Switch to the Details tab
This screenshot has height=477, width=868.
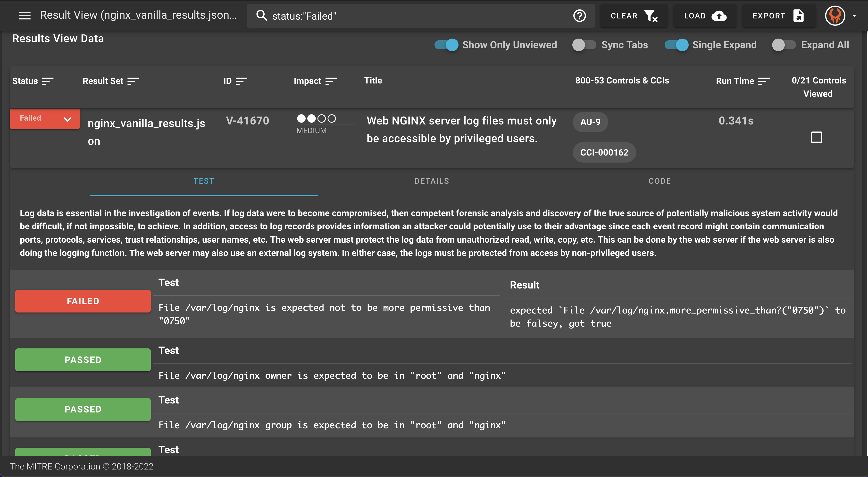point(432,181)
